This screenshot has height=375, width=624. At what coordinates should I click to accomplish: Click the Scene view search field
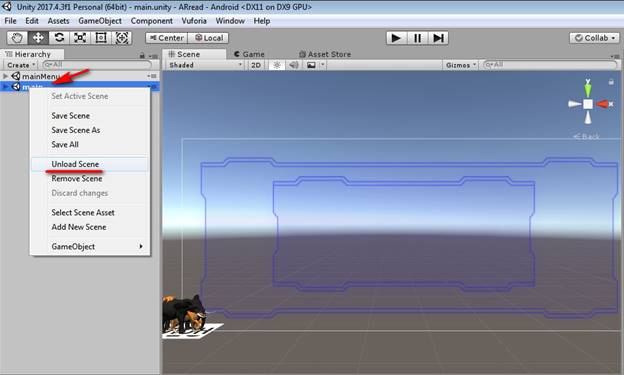[551, 64]
